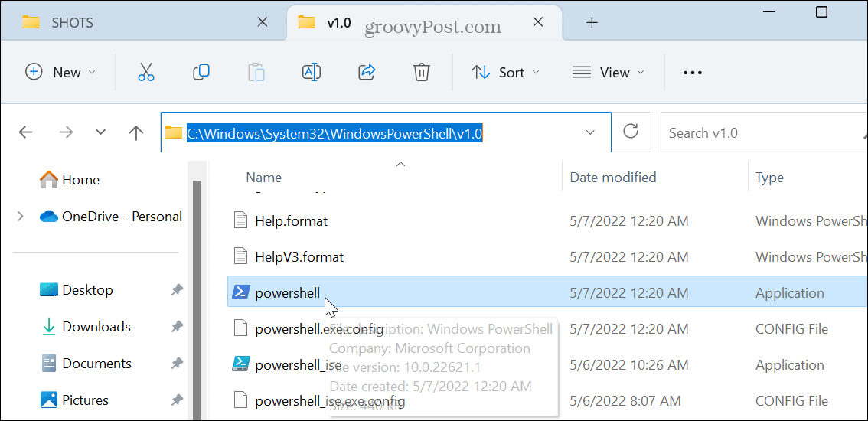This screenshot has width=868, height=421.
Task: Click the Help.format file icon
Action: tap(240, 220)
